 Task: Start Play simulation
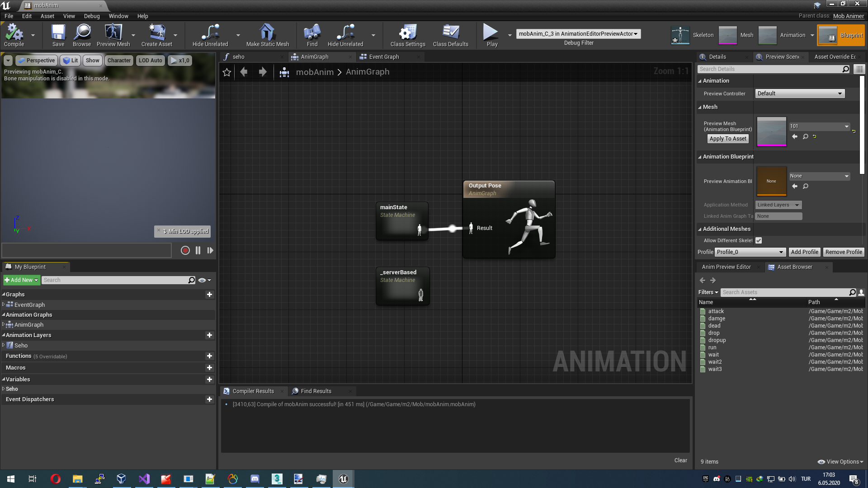point(491,35)
